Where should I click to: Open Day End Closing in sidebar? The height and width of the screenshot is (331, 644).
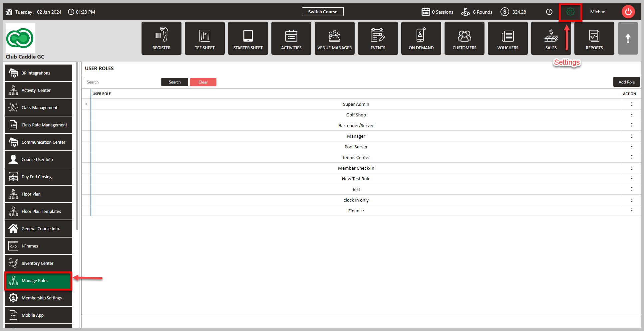click(38, 177)
